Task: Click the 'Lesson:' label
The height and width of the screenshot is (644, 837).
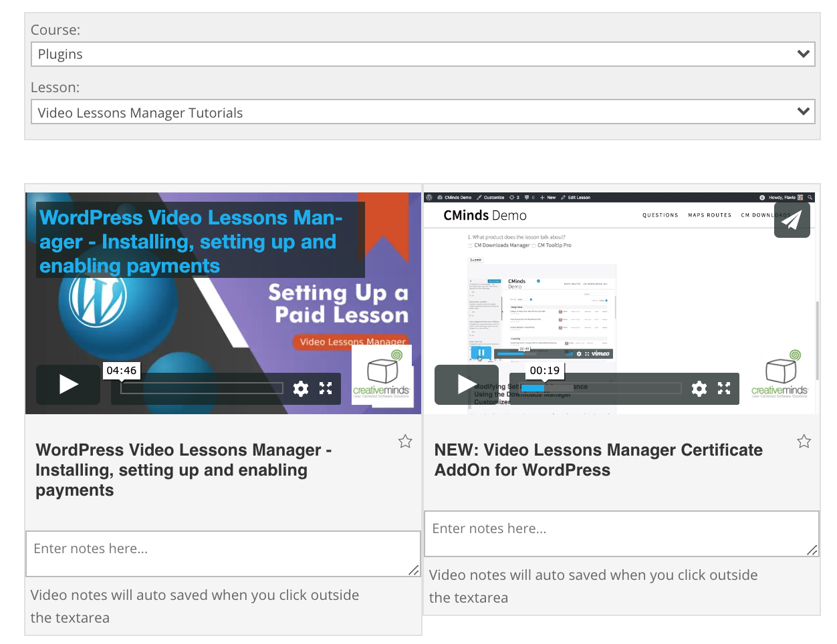Action: coord(55,88)
